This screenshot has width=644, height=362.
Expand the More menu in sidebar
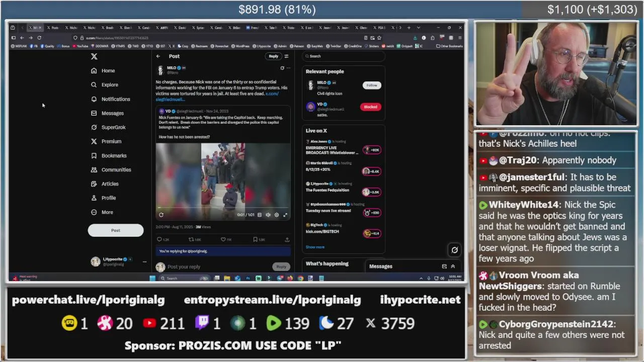102,212
